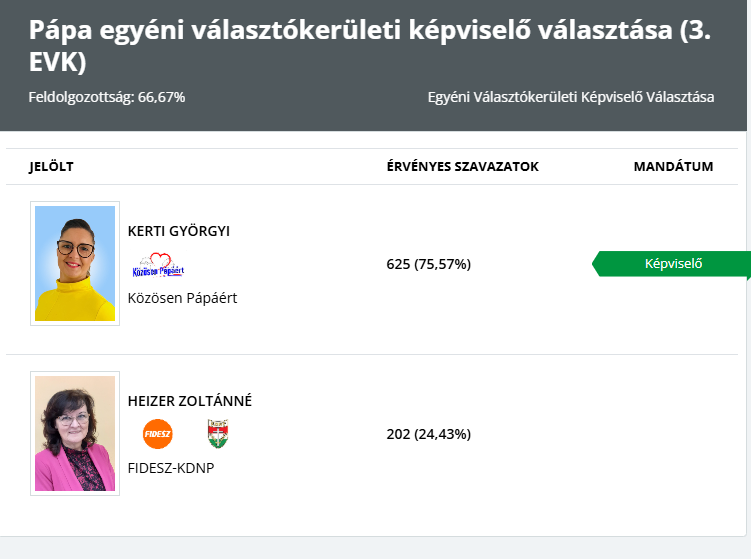The height and width of the screenshot is (559, 751).
Task: Select the KERTI GYÖRGYI candidate name
Action: coord(179,231)
